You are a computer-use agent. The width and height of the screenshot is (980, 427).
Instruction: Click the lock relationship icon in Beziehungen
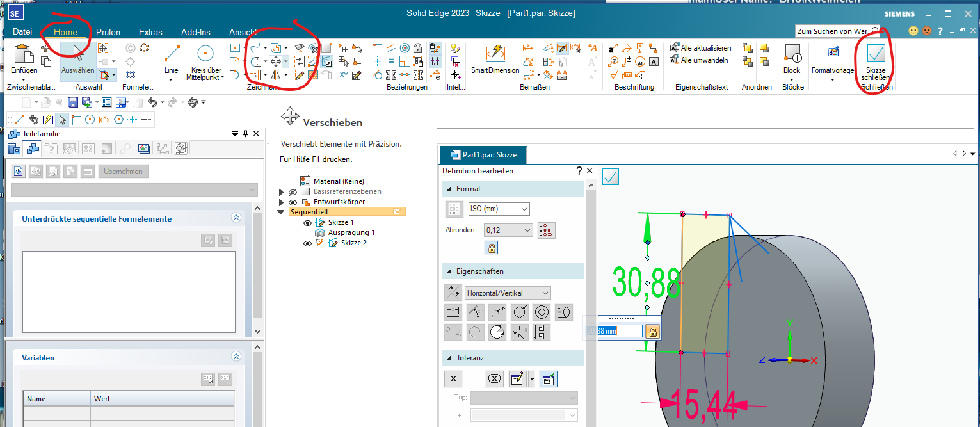[417, 48]
